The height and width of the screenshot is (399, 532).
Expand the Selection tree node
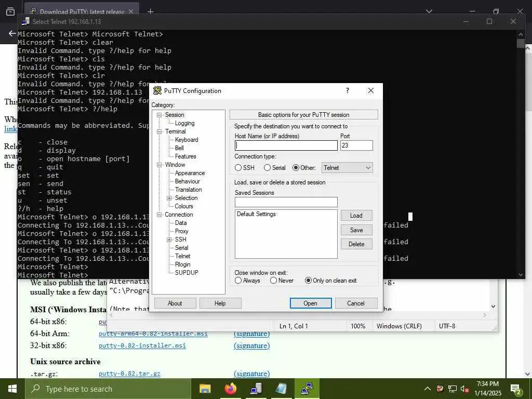click(x=169, y=198)
